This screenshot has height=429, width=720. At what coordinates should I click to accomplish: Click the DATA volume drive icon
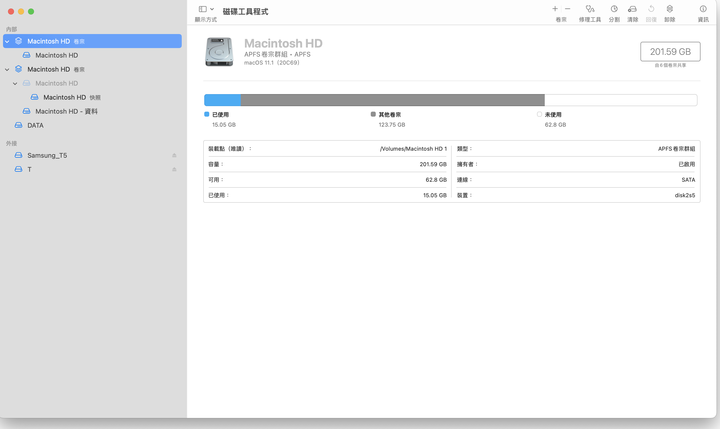pyautogui.click(x=18, y=125)
